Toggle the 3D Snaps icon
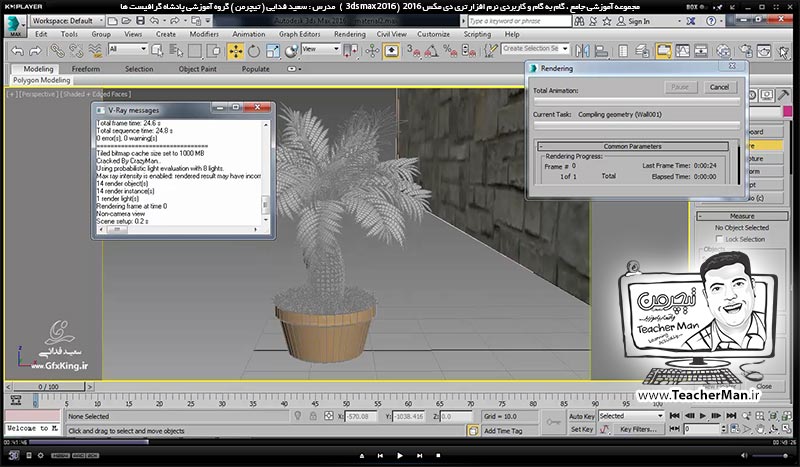 pyautogui.click(x=413, y=51)
